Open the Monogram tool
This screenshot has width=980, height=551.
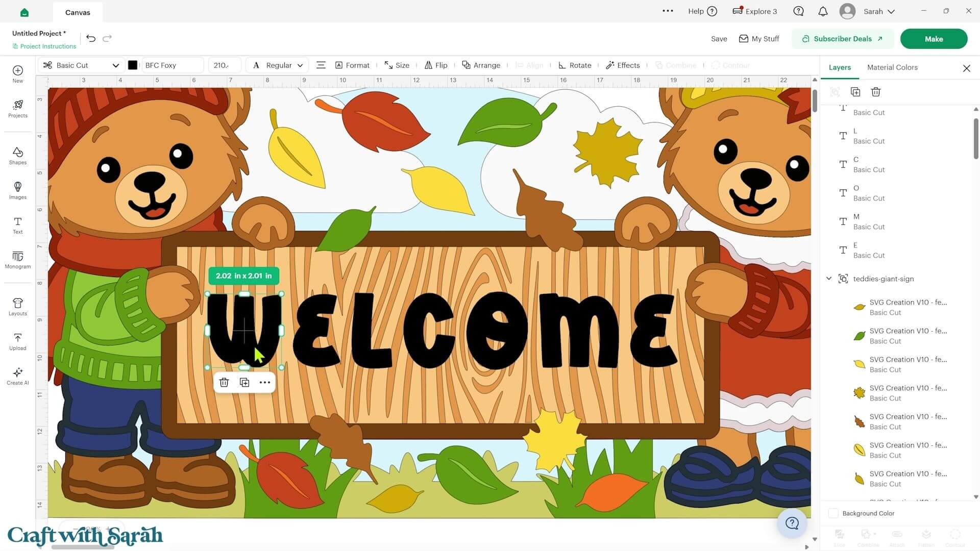17,260
